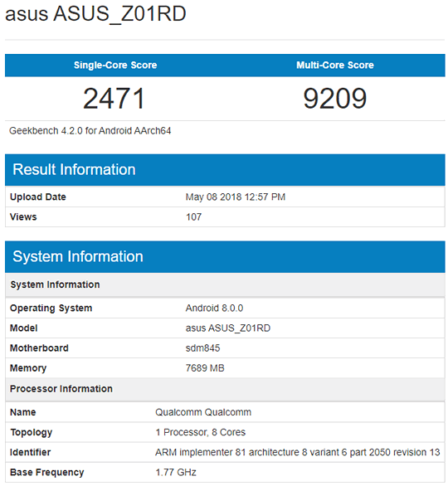Click the blue System Information section header
The height and width of the screenshot is (486, 448).
[225, 257]
